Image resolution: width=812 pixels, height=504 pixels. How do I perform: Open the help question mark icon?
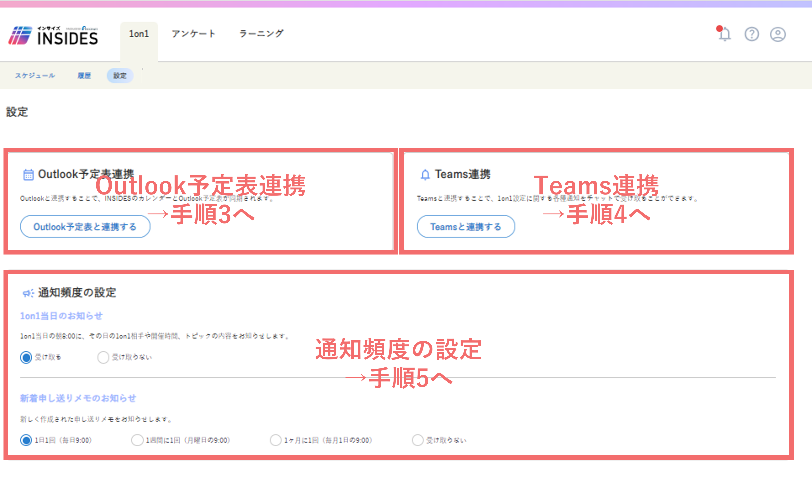point(752,34)
